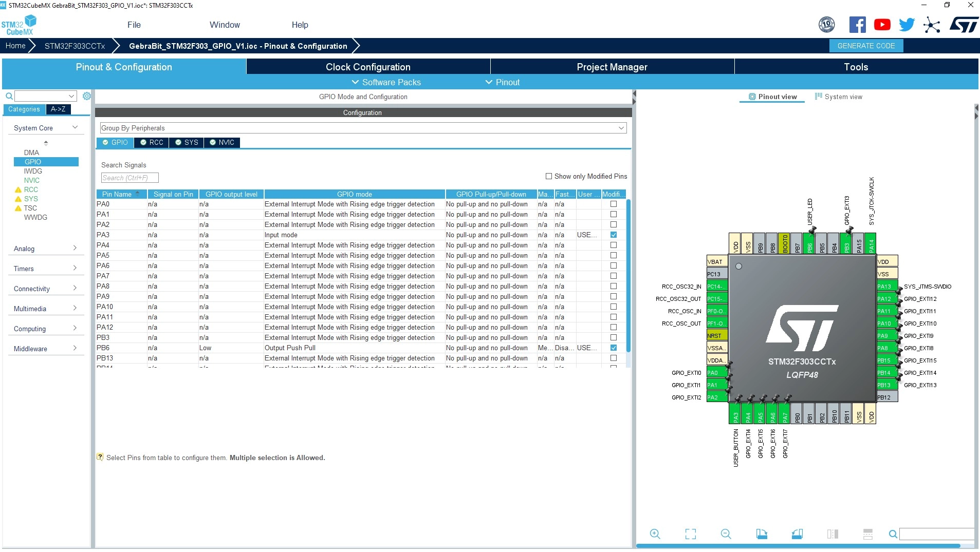Toggle the Modified checkbox for PB6
Screen dimensions: 980x552
pos(614,348)
